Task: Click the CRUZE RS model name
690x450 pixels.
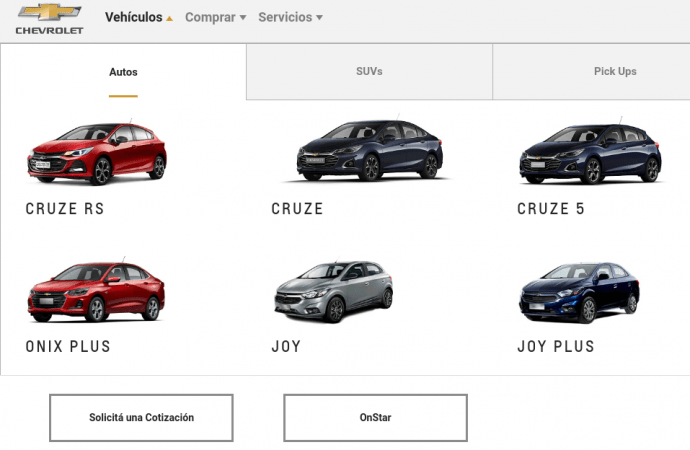Action: (x=65, y=209)
